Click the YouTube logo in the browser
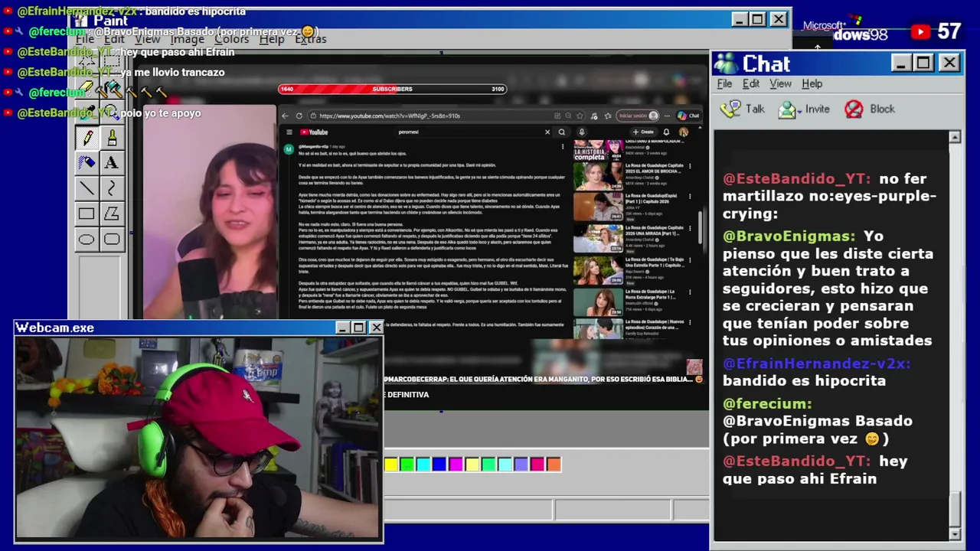The image size is (980, 551). [x=312, y=132]
